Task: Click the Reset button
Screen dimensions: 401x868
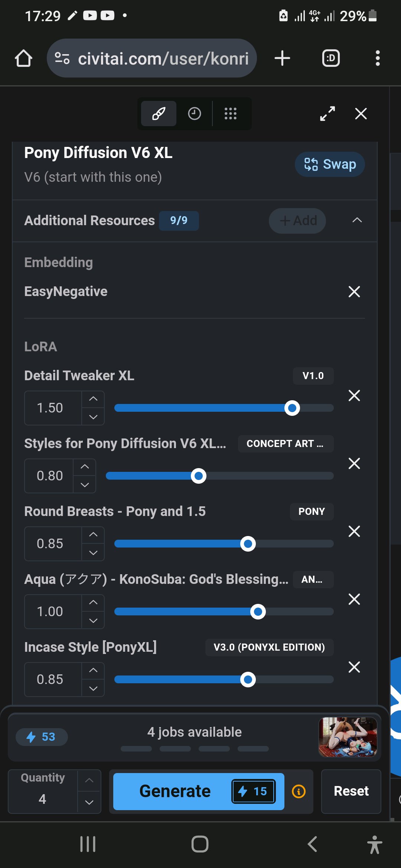Action: 351,791
